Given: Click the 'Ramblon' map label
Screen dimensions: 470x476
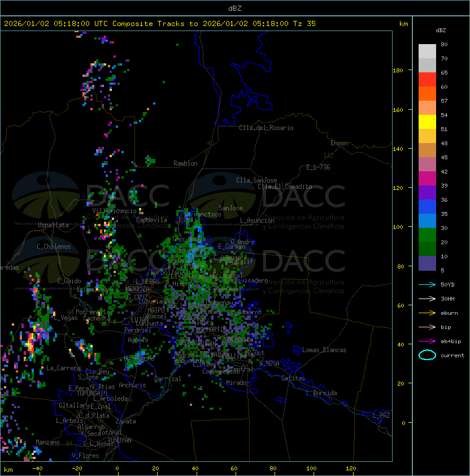Looking at the screenshot, I should coord(185,163).
